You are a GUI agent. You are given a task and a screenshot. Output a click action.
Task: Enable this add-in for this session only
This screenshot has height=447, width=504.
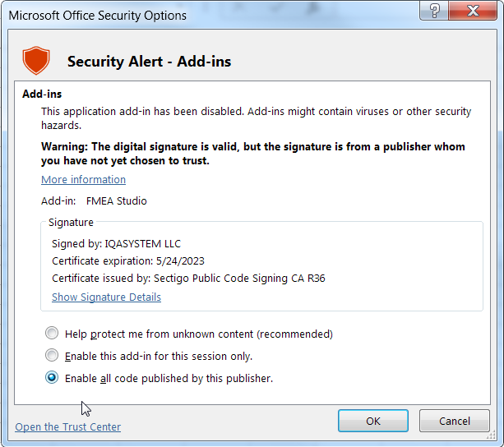53,356
